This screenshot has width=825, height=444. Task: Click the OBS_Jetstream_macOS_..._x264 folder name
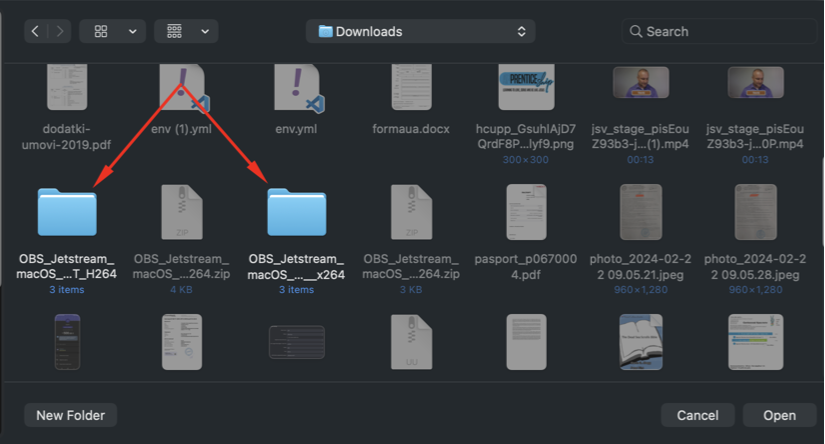tap(296, 267)
